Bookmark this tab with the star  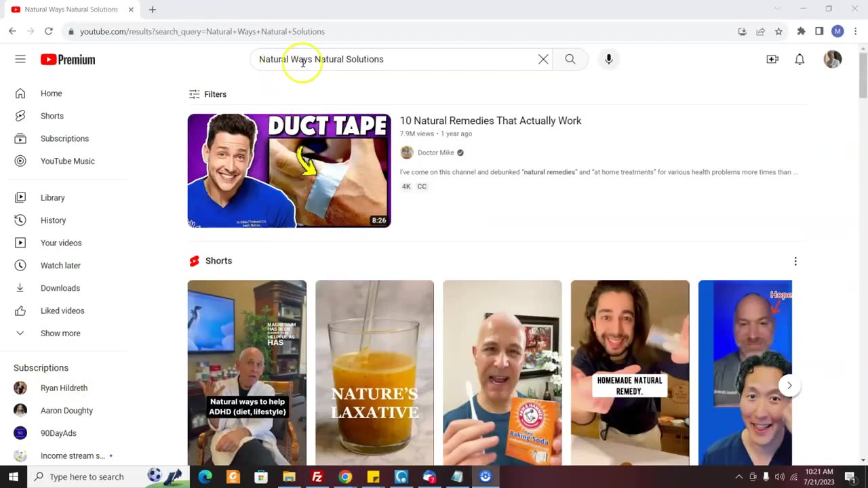[778, 31]
